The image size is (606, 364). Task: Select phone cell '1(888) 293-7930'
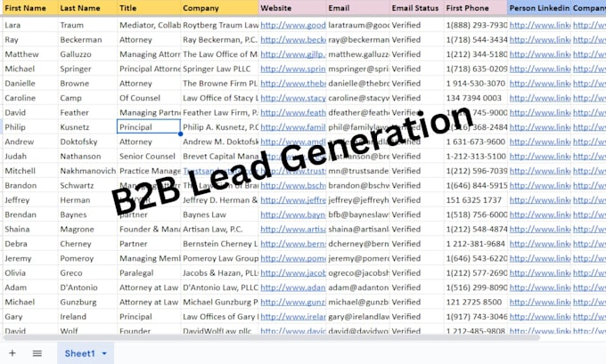(476, 25)
